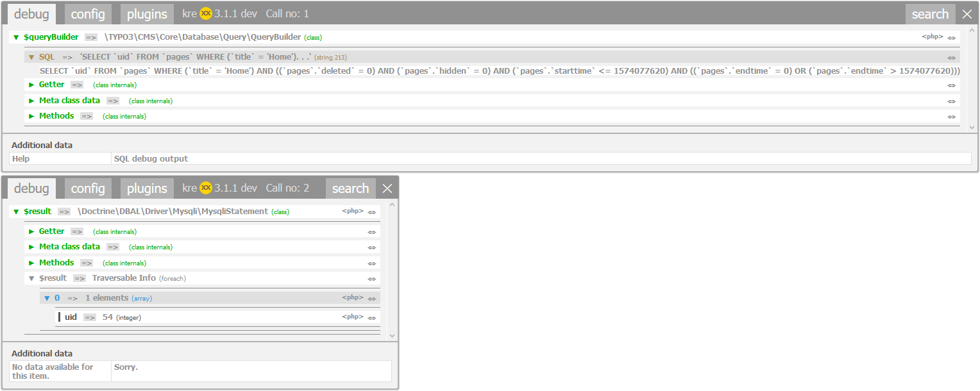Click the 'SQL debug output' help text
980x391 pixels.
coord(151,158)
